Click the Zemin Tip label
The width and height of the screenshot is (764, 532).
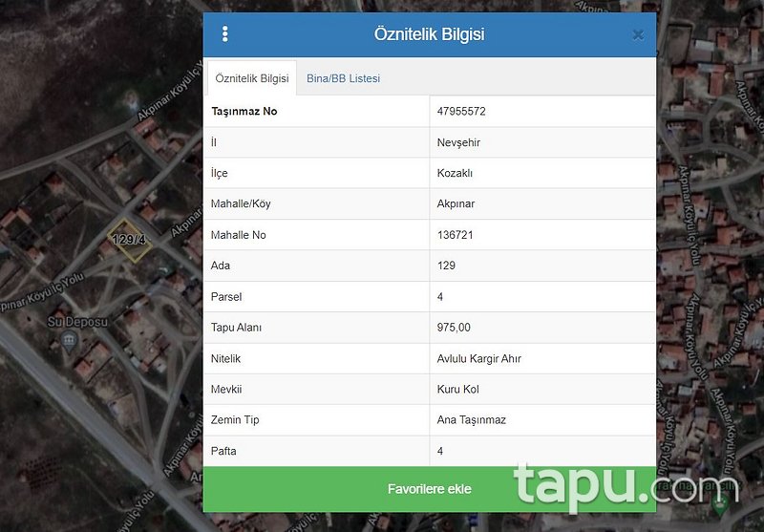235,420
